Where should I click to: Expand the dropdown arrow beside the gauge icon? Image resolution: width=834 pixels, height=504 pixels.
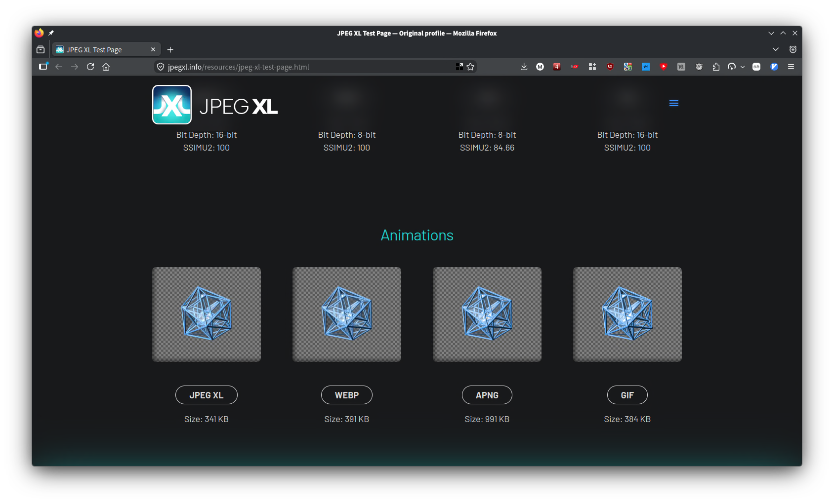click(743, 67)
